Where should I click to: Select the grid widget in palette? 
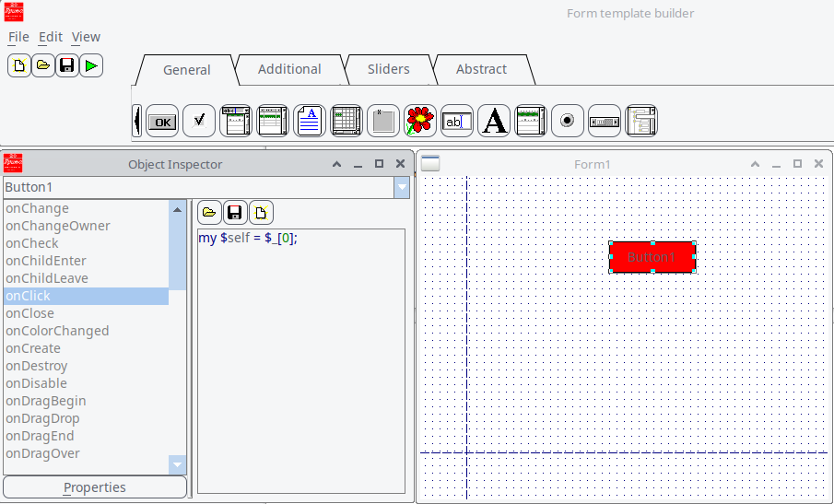(347, 121)
